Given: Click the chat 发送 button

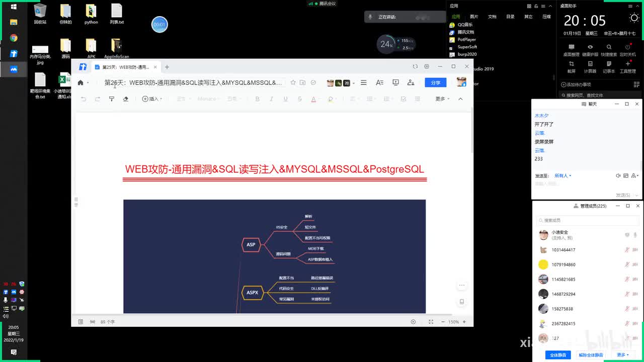Looking at the screenshot, I should [x=623, y=195].
